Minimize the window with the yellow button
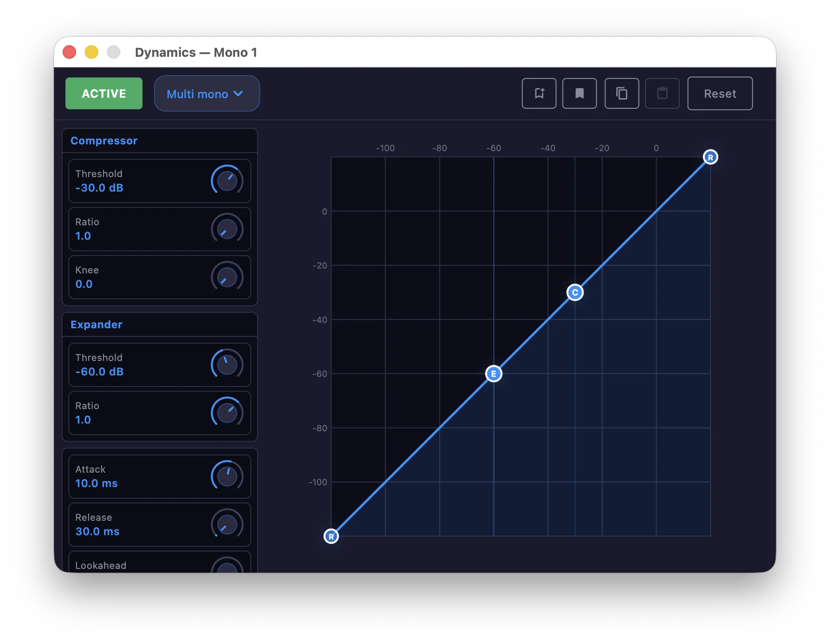 coord(91,52)
